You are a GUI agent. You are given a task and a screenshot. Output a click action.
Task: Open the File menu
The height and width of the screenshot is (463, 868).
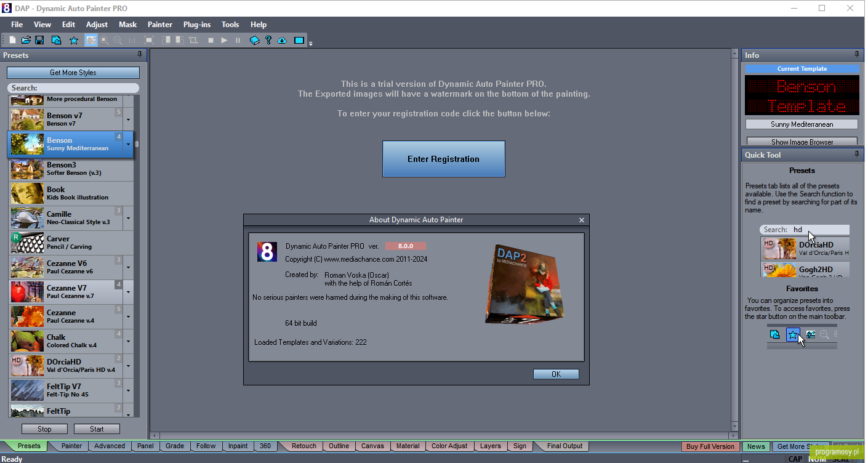point(17,25)
